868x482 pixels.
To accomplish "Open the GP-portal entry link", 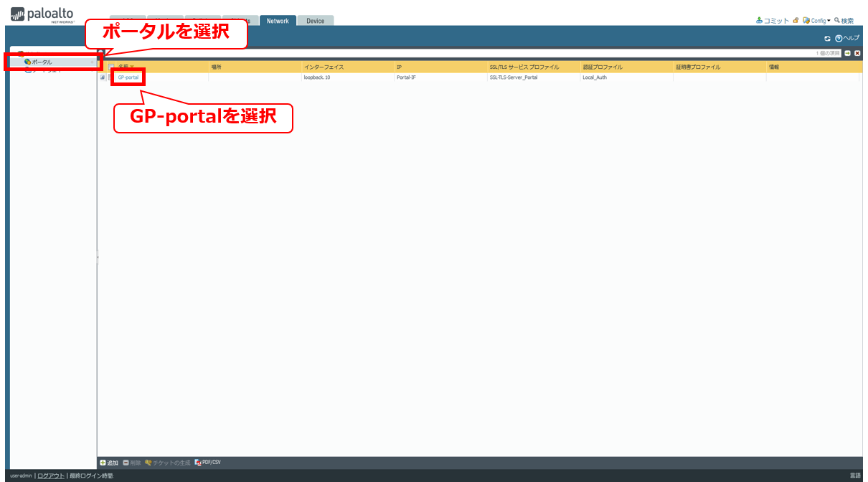I will point(128,77).
